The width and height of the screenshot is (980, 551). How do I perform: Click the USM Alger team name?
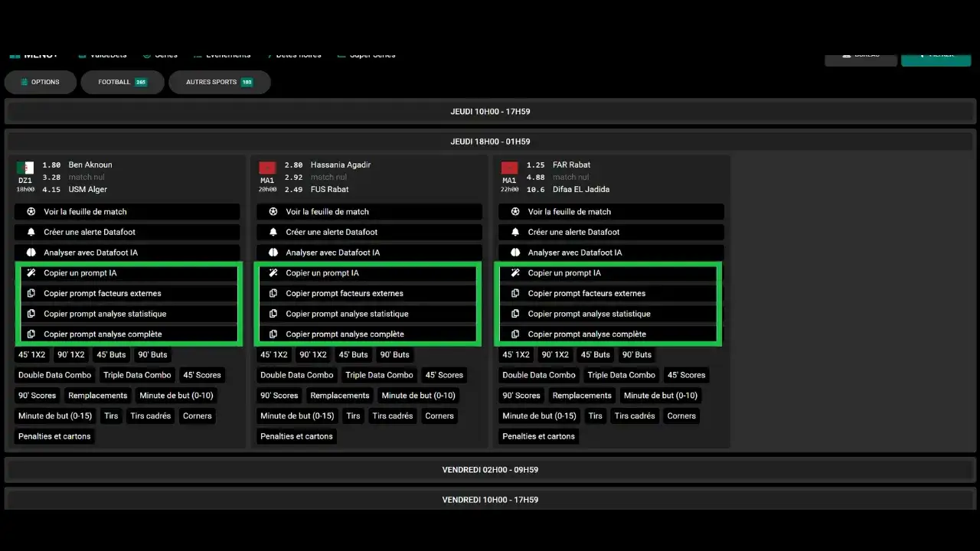point(88,190)
